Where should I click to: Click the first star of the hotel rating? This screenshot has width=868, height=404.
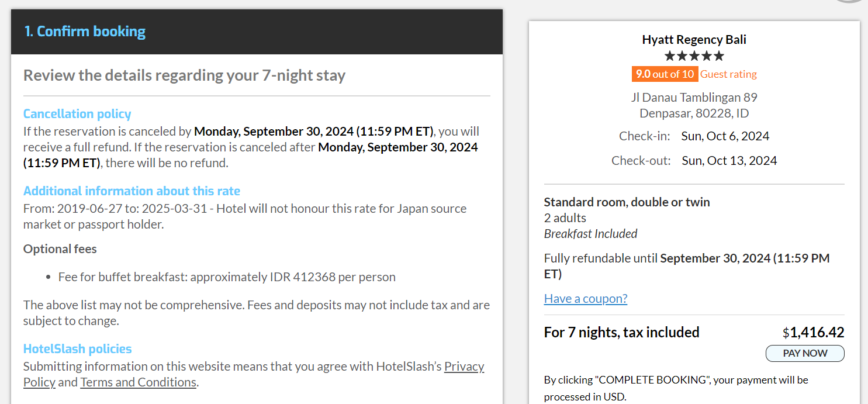click(x=670, y=56)
